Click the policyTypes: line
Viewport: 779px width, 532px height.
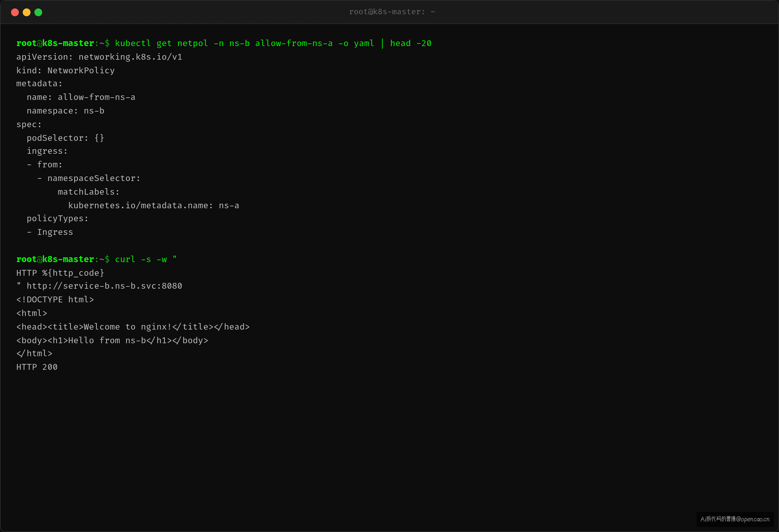pos(58,218)
